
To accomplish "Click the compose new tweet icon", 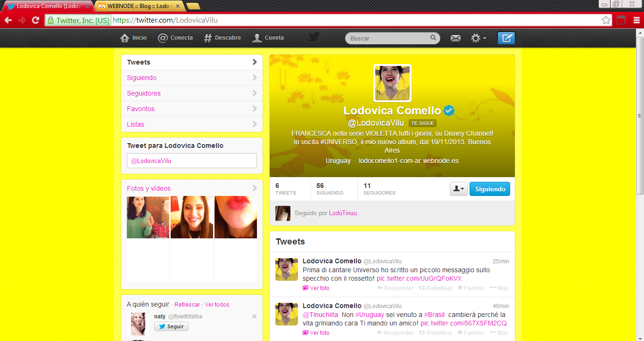I will (506, 38).
